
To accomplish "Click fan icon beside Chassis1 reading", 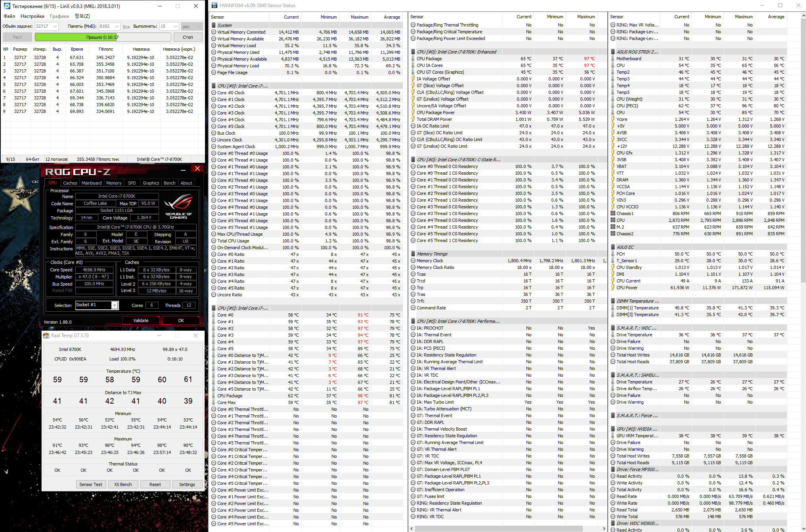I will click(613, 214).
